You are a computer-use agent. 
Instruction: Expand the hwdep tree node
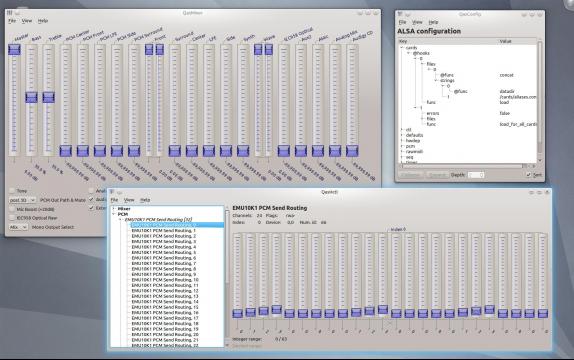coord(402,141)
